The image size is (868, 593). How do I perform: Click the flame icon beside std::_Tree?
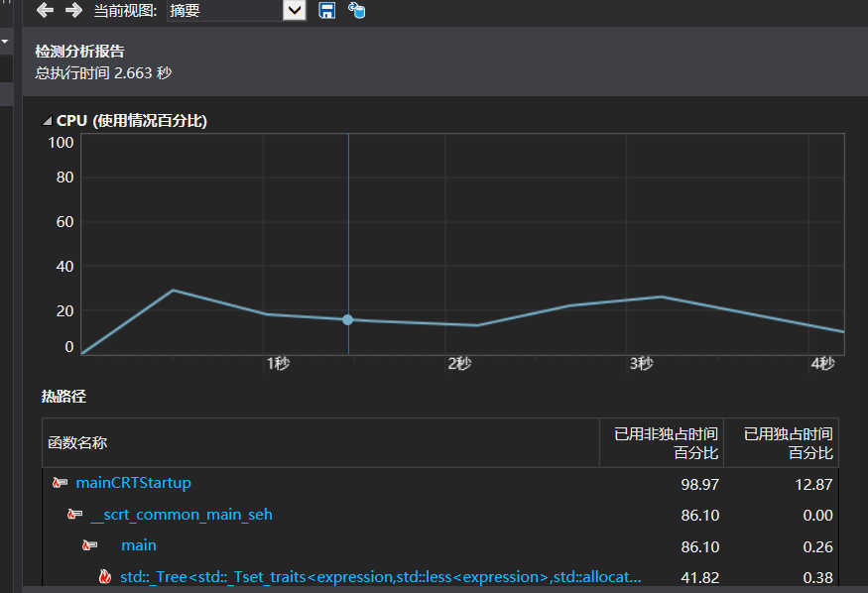[104, 577]
